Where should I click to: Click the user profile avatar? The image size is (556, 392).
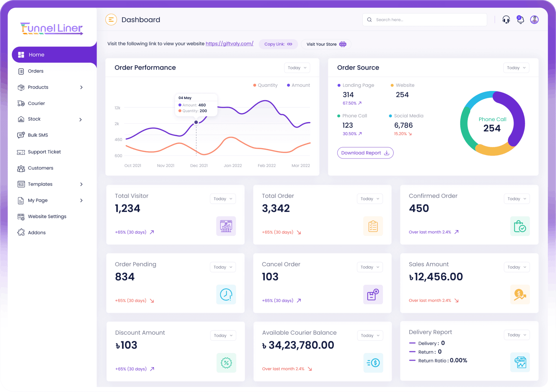tap(534, 20)
